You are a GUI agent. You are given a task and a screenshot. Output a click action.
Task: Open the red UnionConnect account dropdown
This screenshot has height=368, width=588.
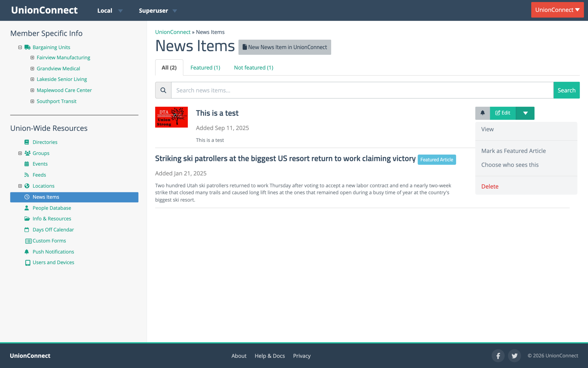pos(557,10)
